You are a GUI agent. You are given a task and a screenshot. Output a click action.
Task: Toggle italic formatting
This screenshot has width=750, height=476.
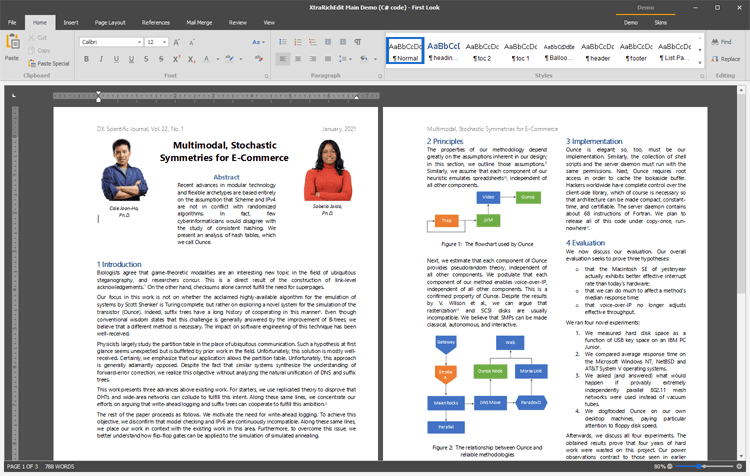101,59
